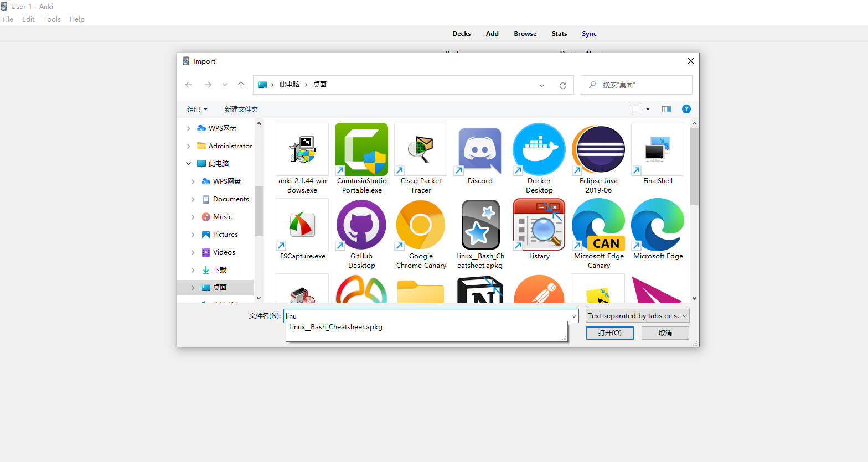Screen dimensions: 868x462
Task: Close the Import dialog
Action: tap(690, 61)
